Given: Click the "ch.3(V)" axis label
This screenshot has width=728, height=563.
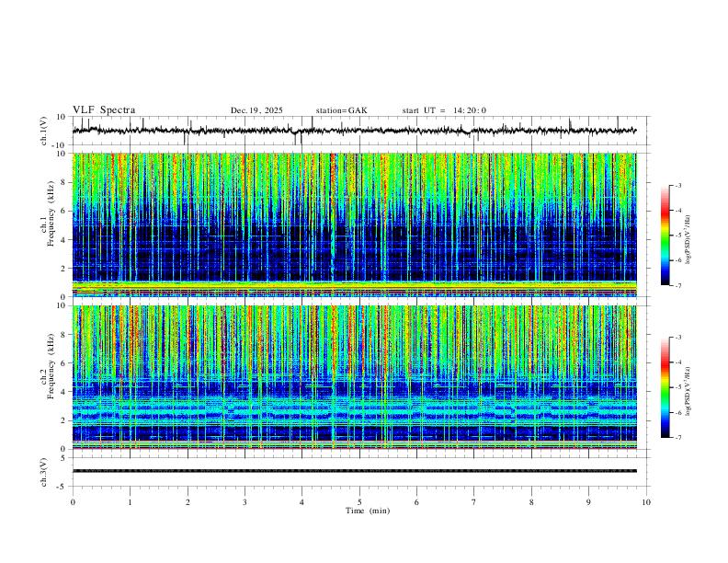Looking at the screenshot, I should pyautogui.click(x=44, y=472).
